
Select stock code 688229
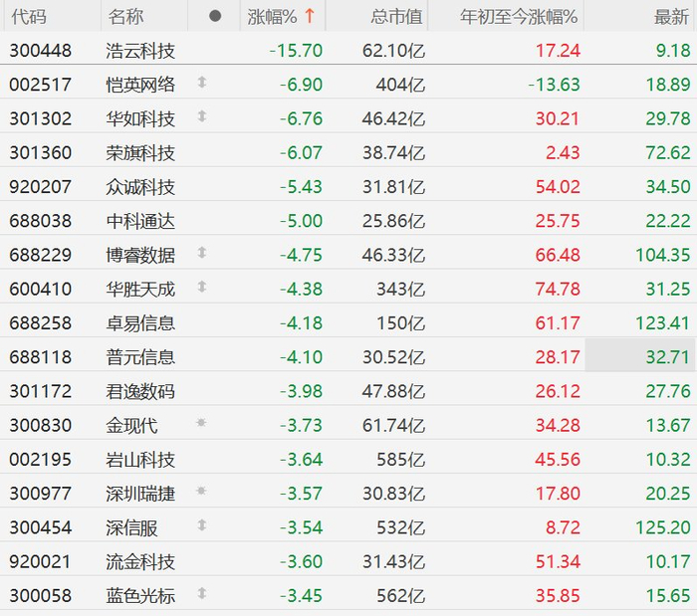41,255
